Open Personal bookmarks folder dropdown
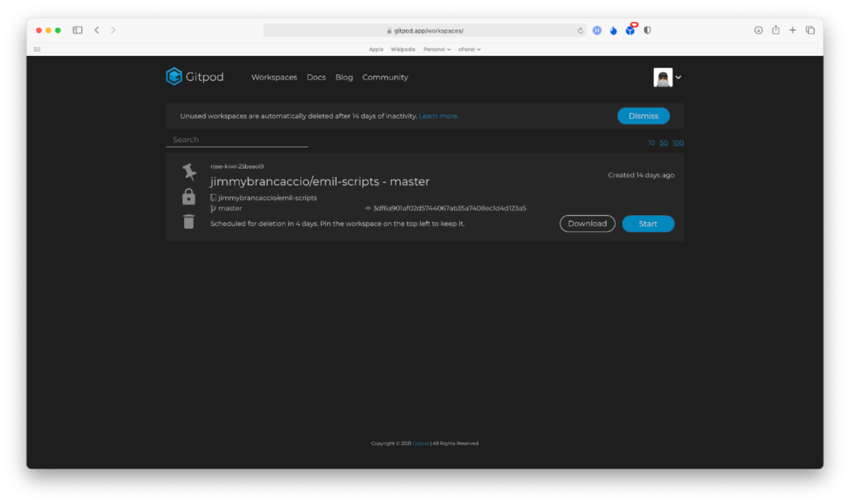This screenshot has width=850, height=504. [437, 49]
